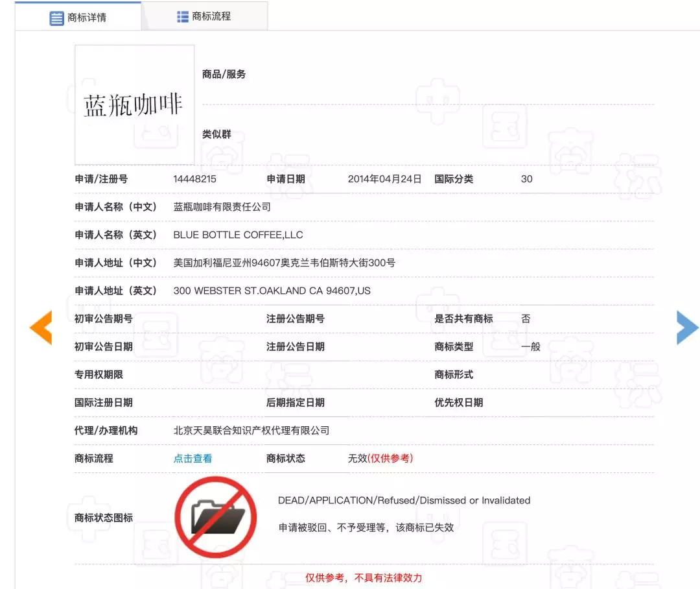Click the applicant name BLUE BOTTLE COFFEE,LLC
The image size is (700, 589).
coord(238,235)
